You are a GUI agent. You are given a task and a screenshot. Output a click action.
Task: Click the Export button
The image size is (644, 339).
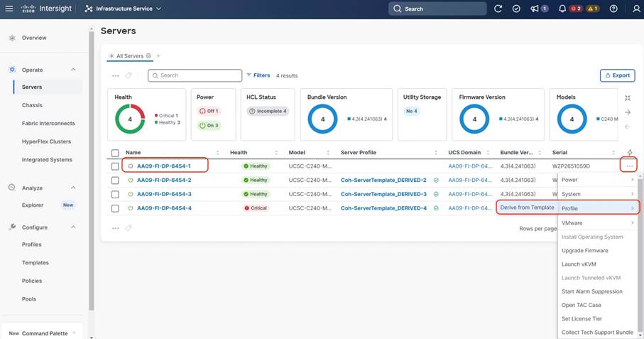point(617,75)
